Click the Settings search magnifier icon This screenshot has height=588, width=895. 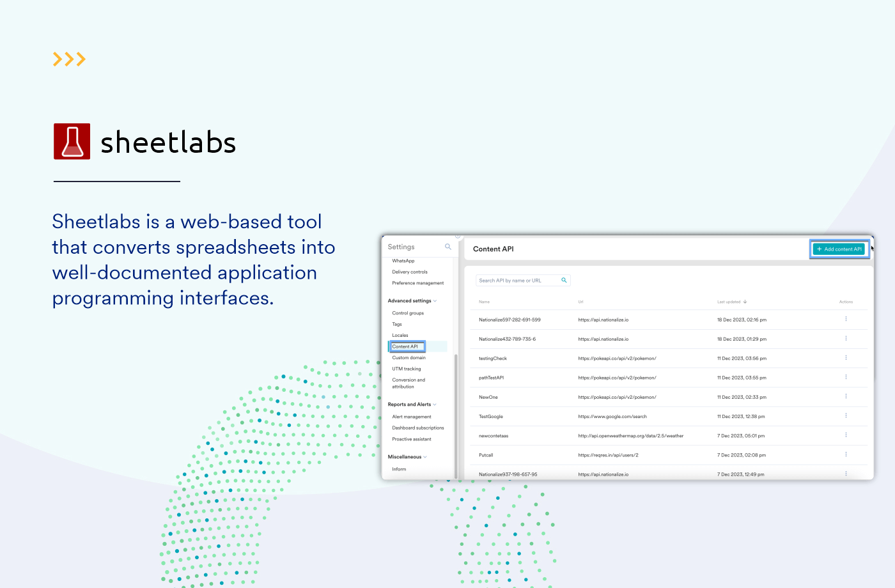(x=447, y=247)
